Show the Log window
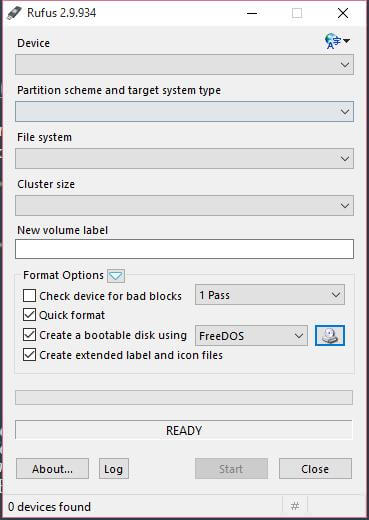Viewport: 369px width, 520px height. click(x=114, y=469)
